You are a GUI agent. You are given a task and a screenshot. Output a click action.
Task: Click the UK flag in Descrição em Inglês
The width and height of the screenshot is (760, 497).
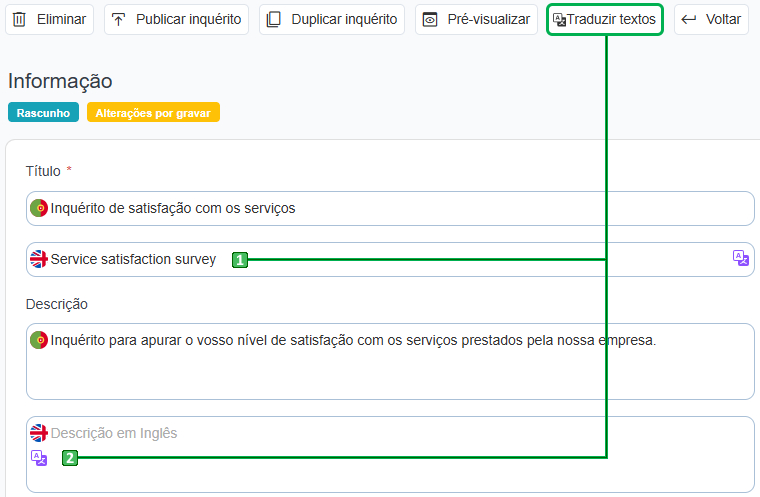tap(39, 433)
